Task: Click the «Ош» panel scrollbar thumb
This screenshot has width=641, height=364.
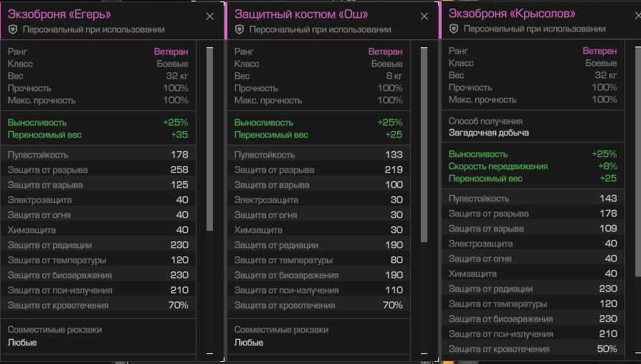Action: pos(424,143)
